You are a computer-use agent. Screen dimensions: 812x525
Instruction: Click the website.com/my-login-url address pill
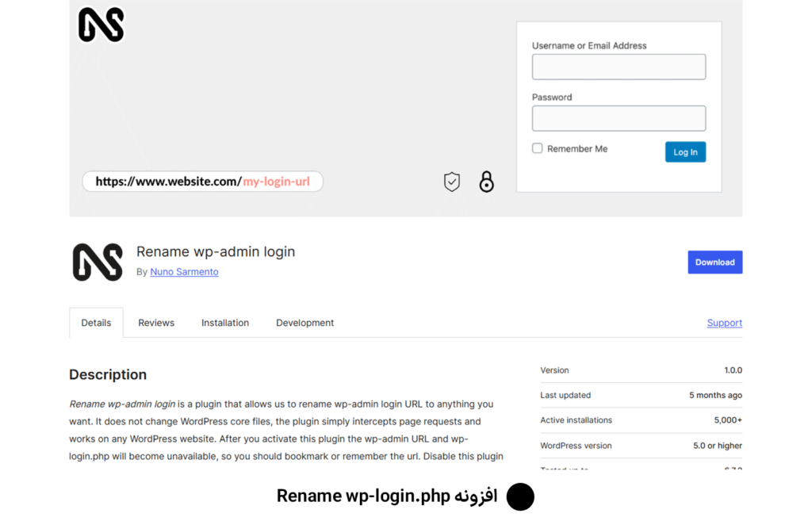point(202,182)
